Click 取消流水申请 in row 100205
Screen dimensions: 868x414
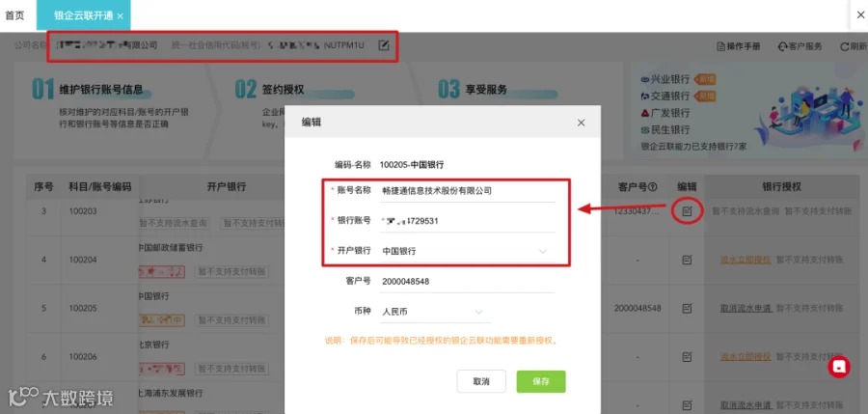[746, 308]
